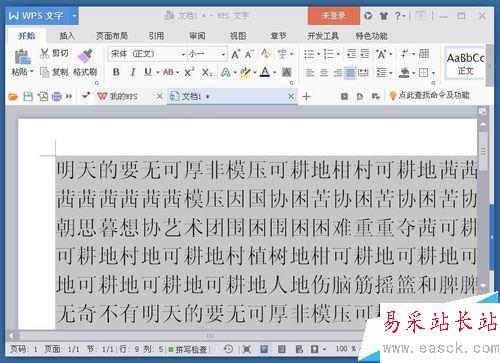Open the 章节 (Chapter) tab

click(278, 36)
